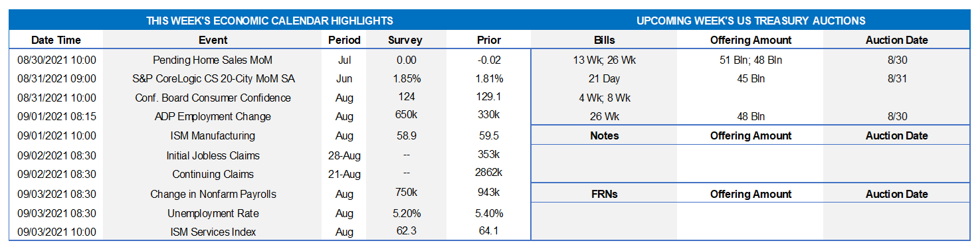
Task: Select the FRNs section header
Action: pos(604,195)
